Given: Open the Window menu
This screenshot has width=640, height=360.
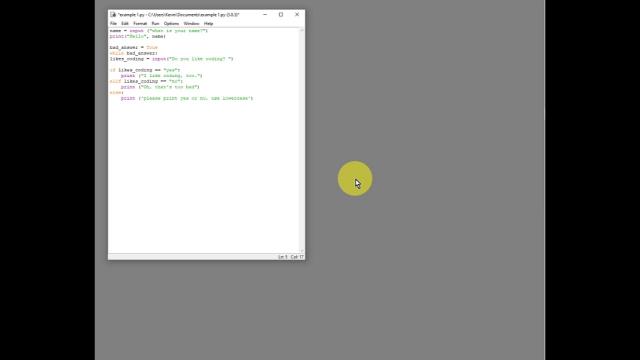Looking at the screenshot, I should coord(191,24).
